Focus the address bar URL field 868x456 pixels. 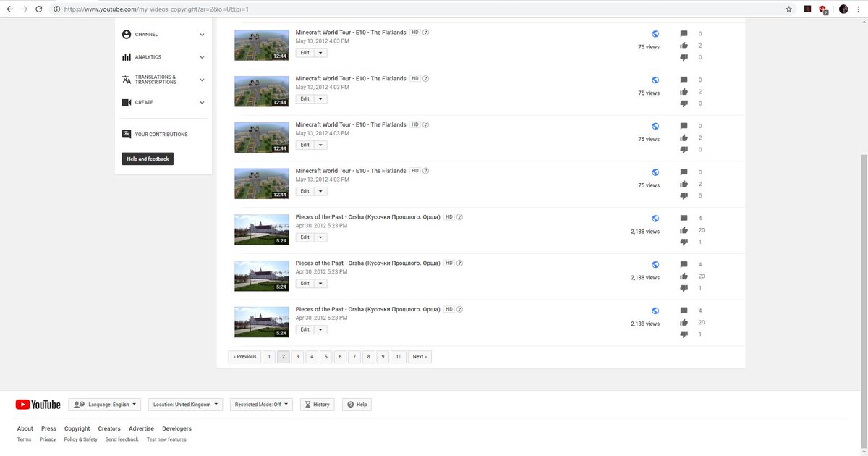(420, 9)
